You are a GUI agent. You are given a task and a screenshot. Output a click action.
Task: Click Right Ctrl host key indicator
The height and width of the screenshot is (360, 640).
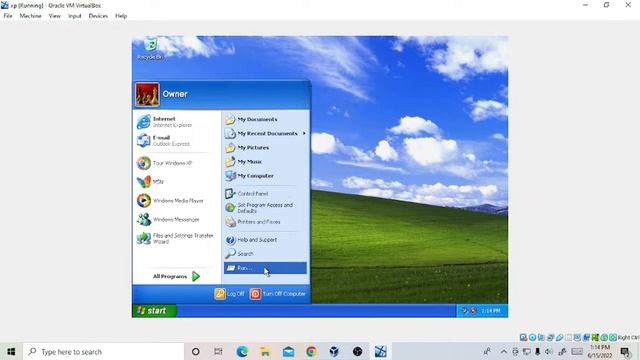tap(628, 338)
